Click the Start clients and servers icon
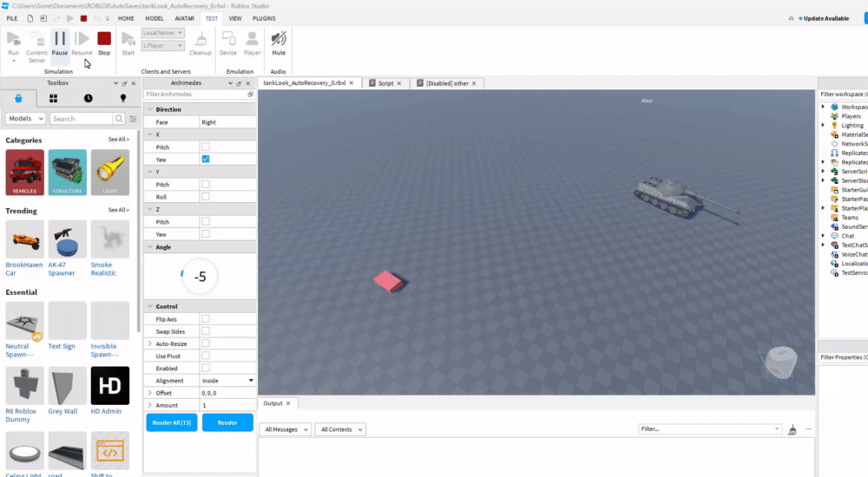The width and height of the screenshot is (868, 477). 128,39
